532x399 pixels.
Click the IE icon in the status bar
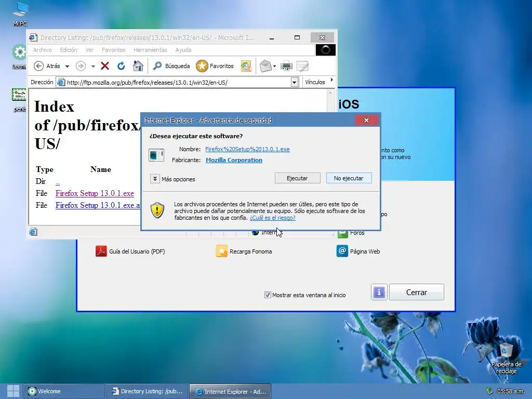tap(33, 232)
